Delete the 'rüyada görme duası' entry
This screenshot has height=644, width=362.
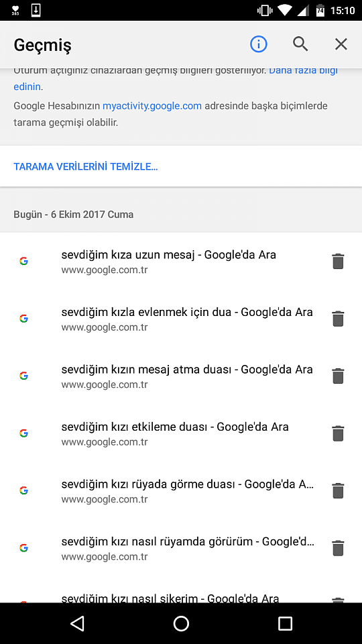click(338, 491)
